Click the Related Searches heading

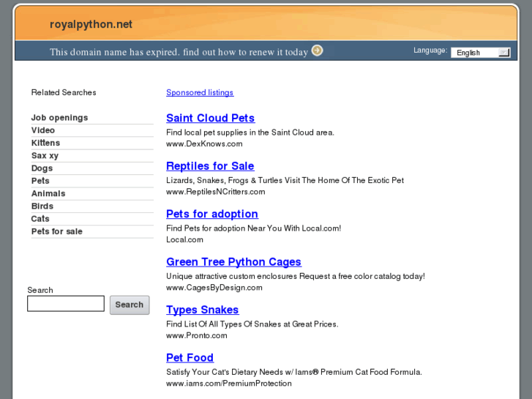(x=64, y=92)
